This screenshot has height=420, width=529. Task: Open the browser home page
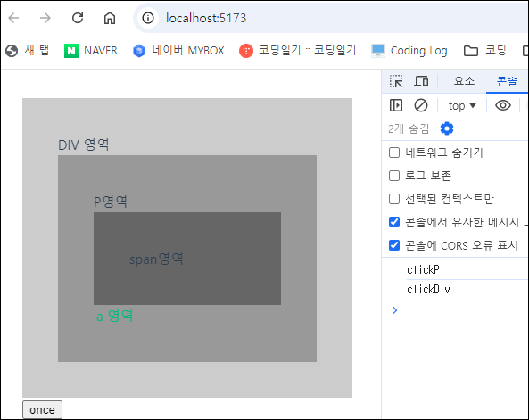(110, 18)
